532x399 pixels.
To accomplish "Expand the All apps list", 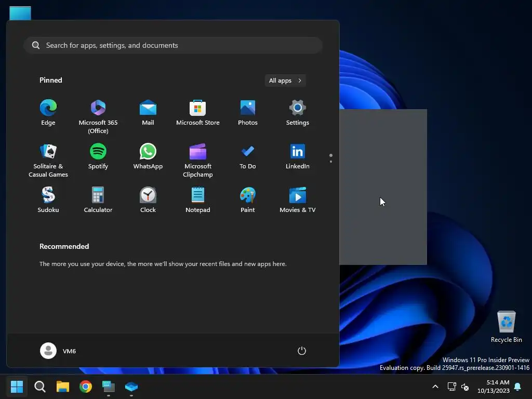I will 285,81.
